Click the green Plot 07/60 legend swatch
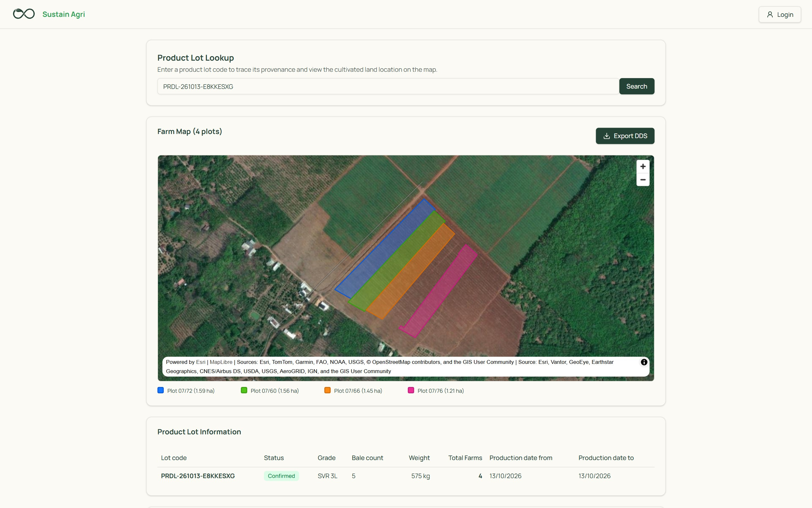812x508 pixels. (244, 391)
